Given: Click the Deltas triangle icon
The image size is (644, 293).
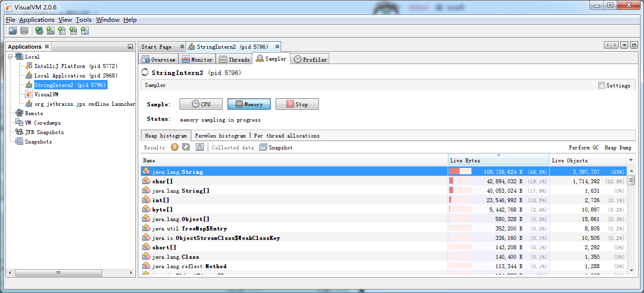Looking at the screenshot, I should (x=200, y=147).
